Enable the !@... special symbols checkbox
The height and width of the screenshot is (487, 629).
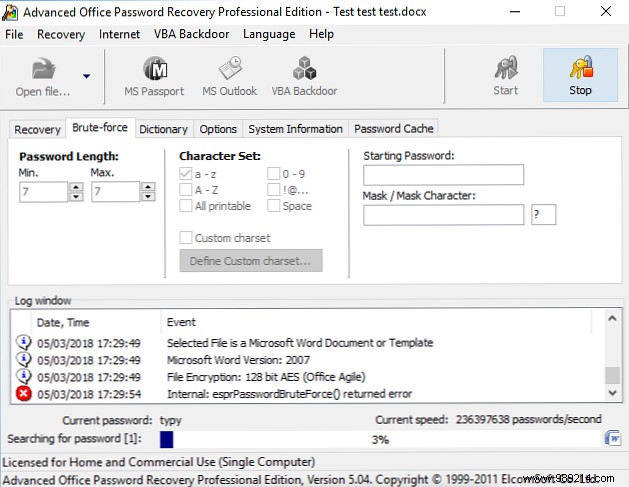[x=274, y=190]
